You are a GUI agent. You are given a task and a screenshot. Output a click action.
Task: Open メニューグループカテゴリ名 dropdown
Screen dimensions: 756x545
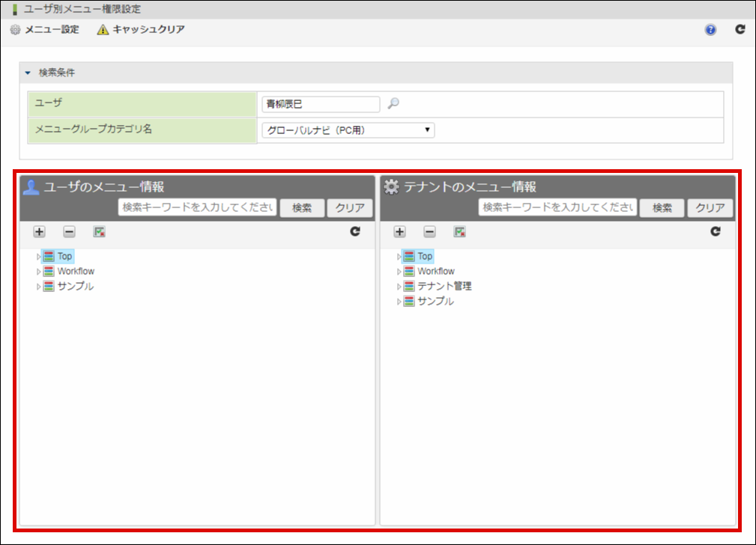pyautogui.click(x=348, y=130)
